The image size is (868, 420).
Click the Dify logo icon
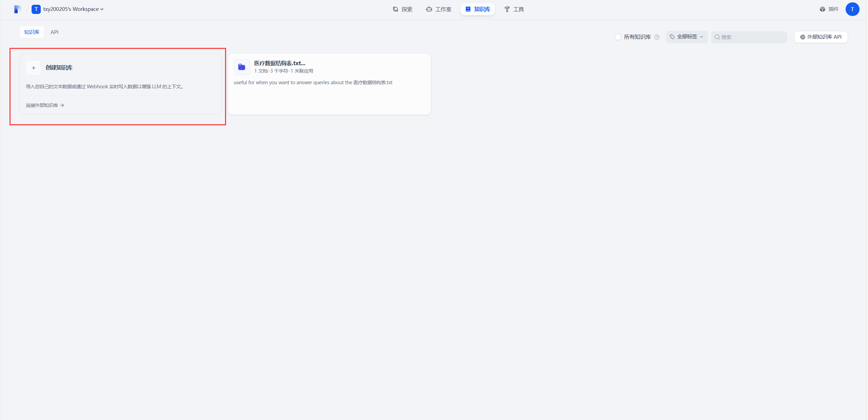[18, 9]
